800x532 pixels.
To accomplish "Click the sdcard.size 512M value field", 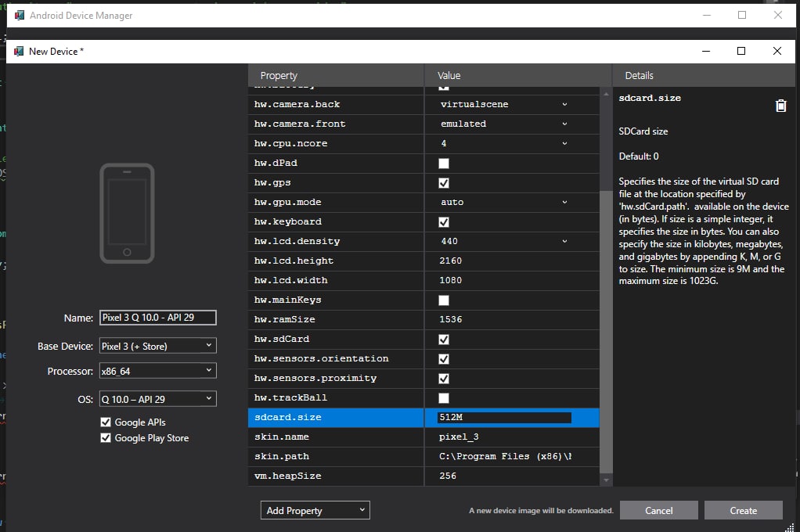I will 504,417.
